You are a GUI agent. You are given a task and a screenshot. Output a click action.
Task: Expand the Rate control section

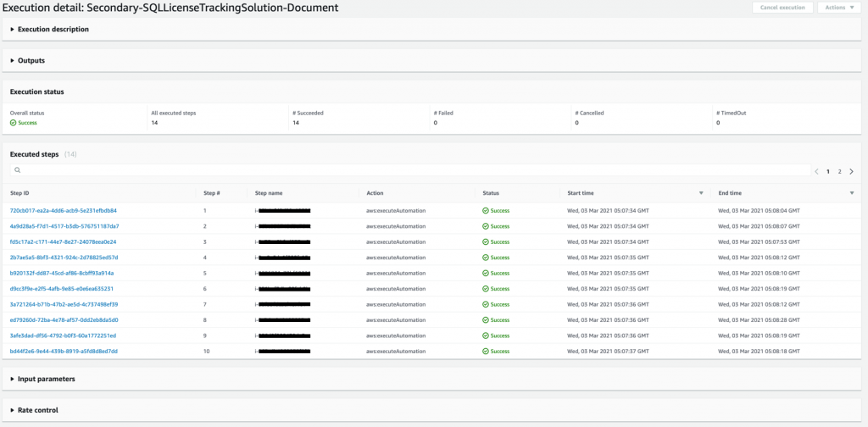click(x=34, y=410)
